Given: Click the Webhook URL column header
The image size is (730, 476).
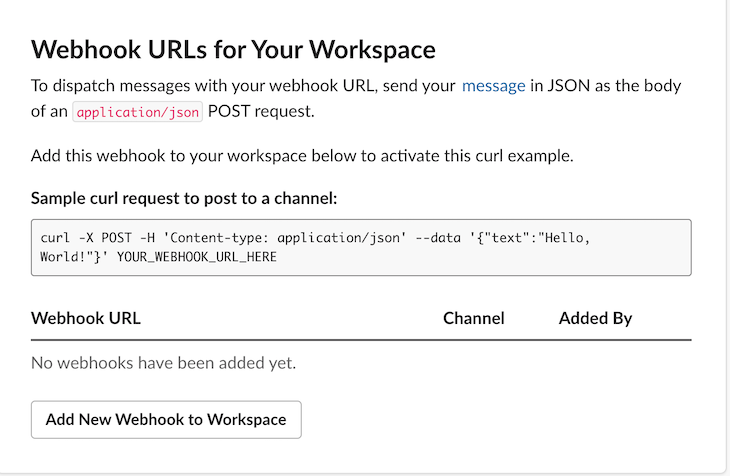Looking at the screenshot, I should tap(86, 318).
